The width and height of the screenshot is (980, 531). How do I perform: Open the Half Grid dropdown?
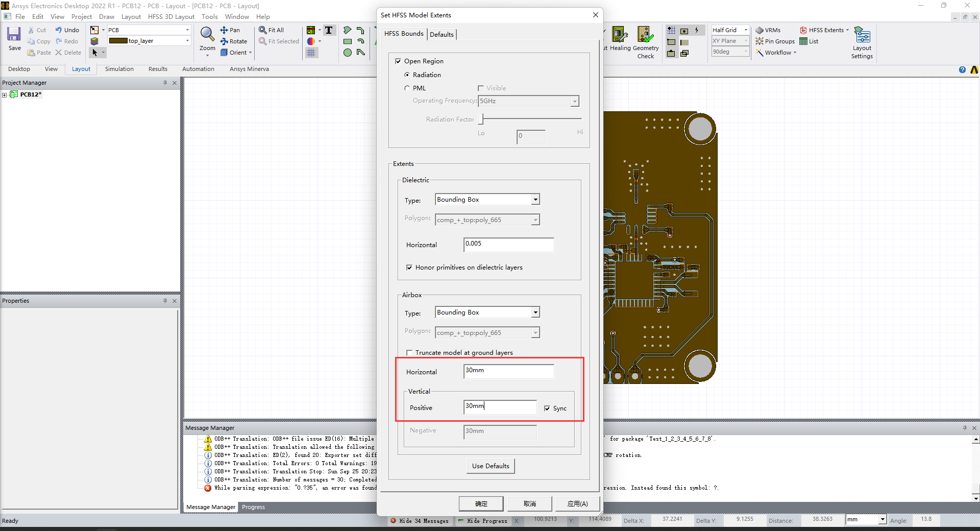coord(746,30)
